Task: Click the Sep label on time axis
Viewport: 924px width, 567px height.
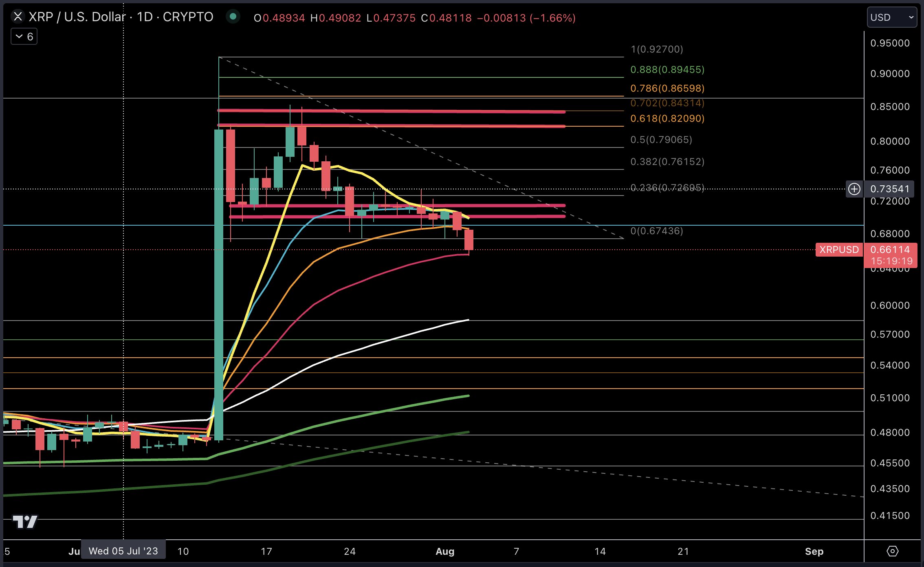Action: coord(814,551)
